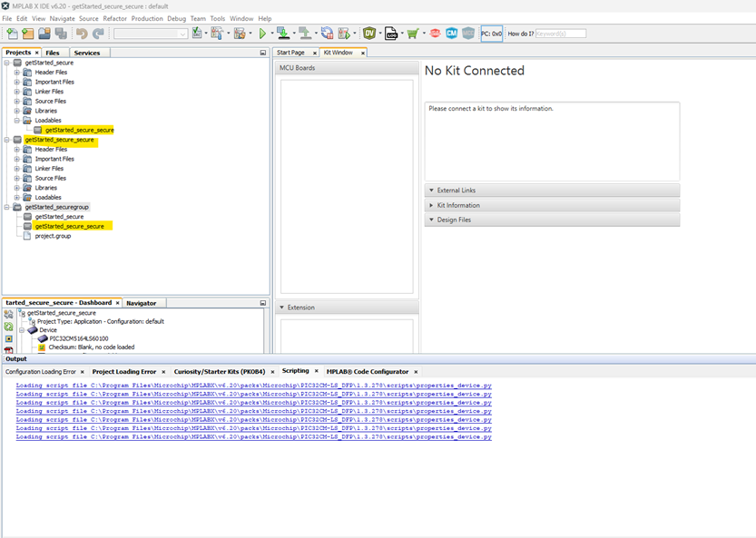This screenshot has height=538, width=756.
Task: Select the project.group file
Action: (53, 236)
